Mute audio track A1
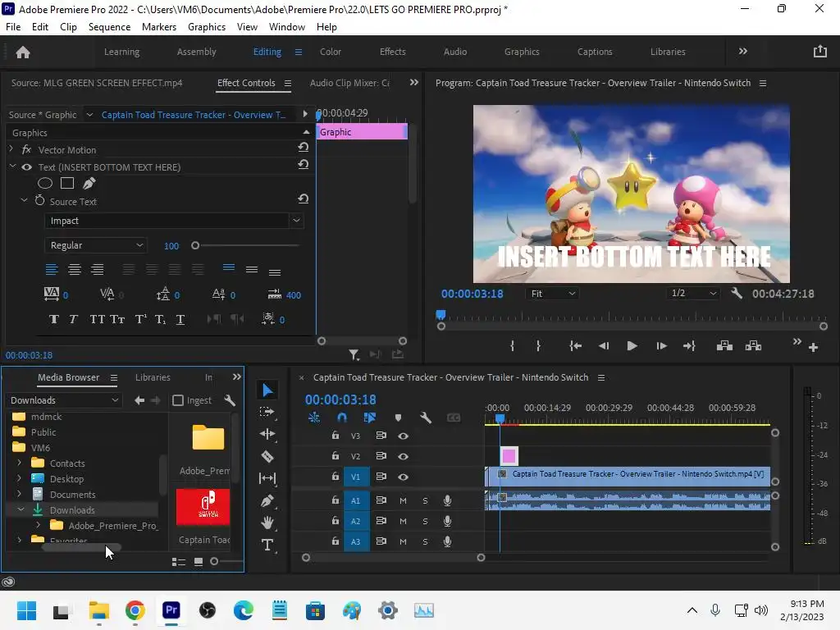The width and height of the screenshot is (840, 630). [x=403, y=500]
